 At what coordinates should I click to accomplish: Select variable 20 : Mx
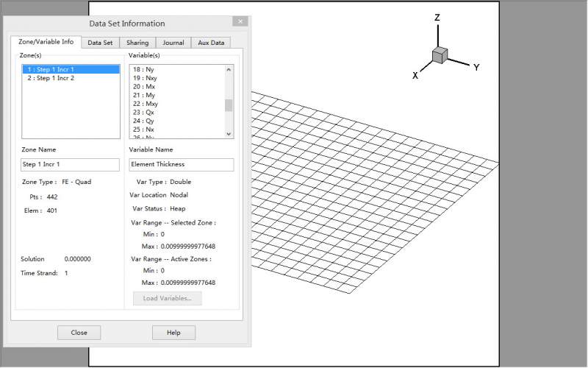(177, 87)
